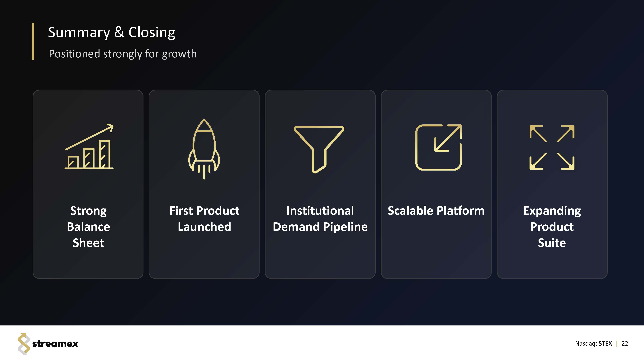644x362 pixels.
Task: Select the Strong Balance Sheet label
Action: (x=88, y=227)
